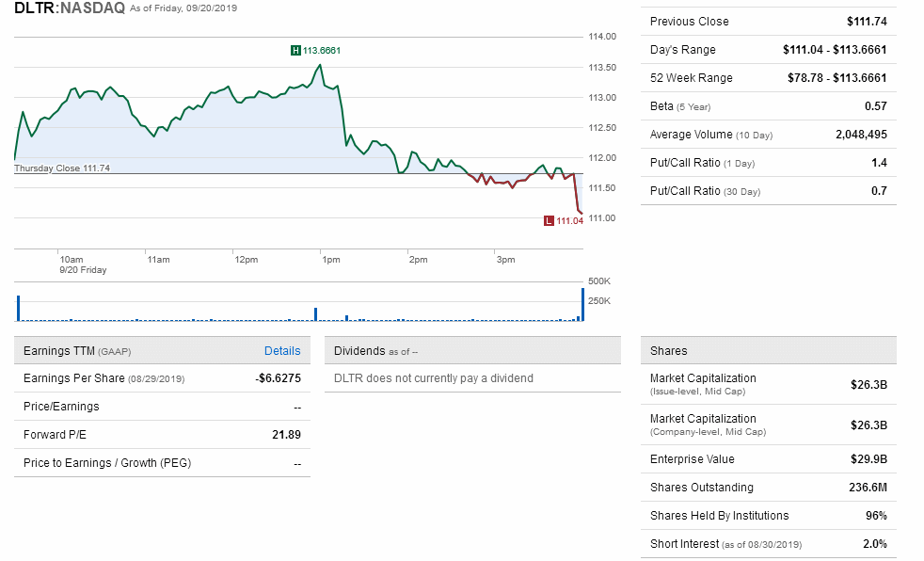The width and height of the screenshot is (924, 561).
Task: Click the 500K volume axis label
Action: [x=599, y=281]
